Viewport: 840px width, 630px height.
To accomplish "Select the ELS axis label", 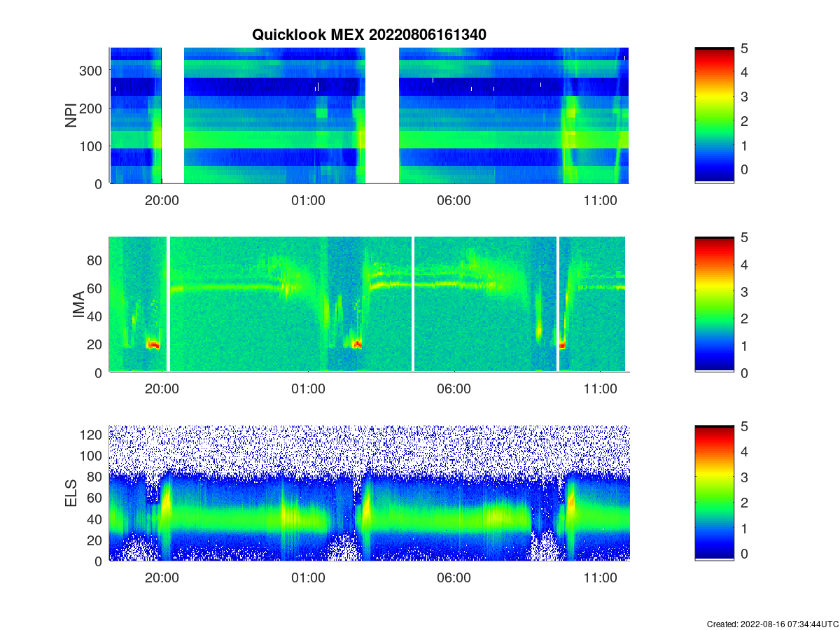I will coord(71,493).
